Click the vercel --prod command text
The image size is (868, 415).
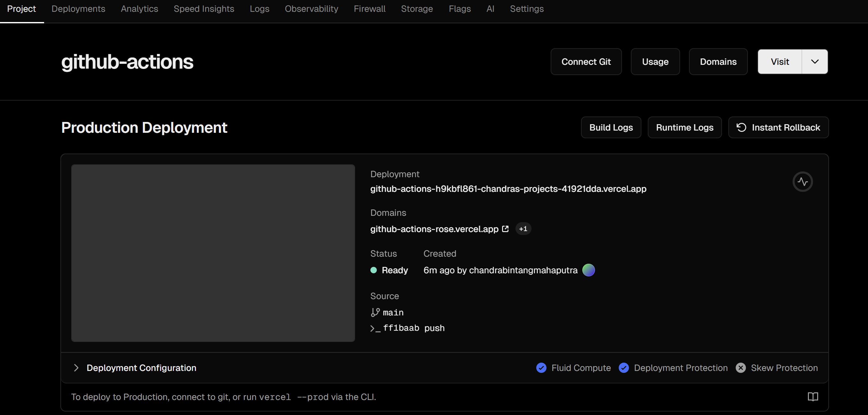click(293, 397)
